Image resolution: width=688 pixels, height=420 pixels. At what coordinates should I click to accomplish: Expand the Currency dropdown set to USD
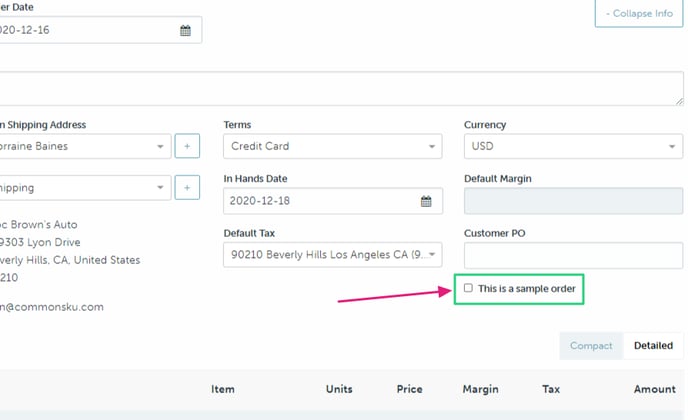point(572,146)
